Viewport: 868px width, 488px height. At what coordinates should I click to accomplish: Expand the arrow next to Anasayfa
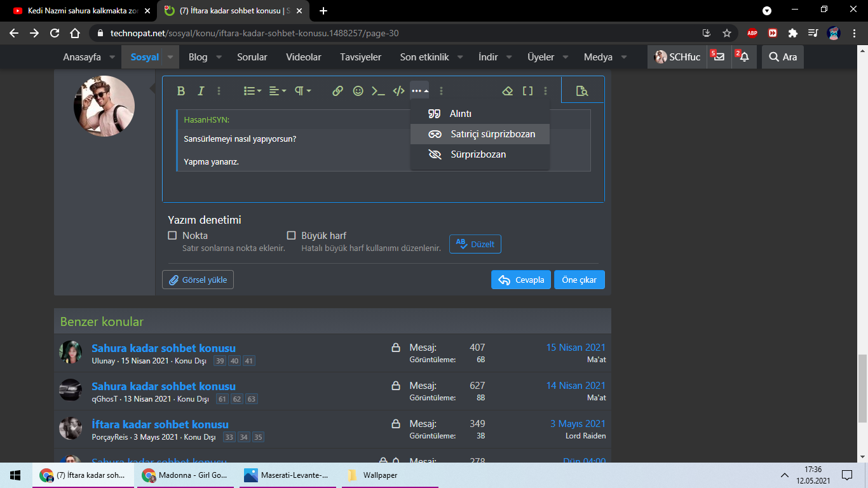(112, 57)
